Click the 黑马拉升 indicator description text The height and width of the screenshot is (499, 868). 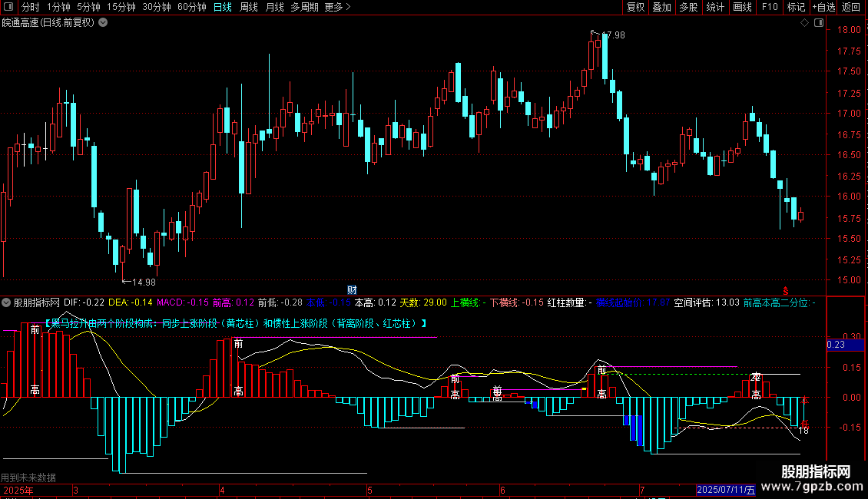235,323
